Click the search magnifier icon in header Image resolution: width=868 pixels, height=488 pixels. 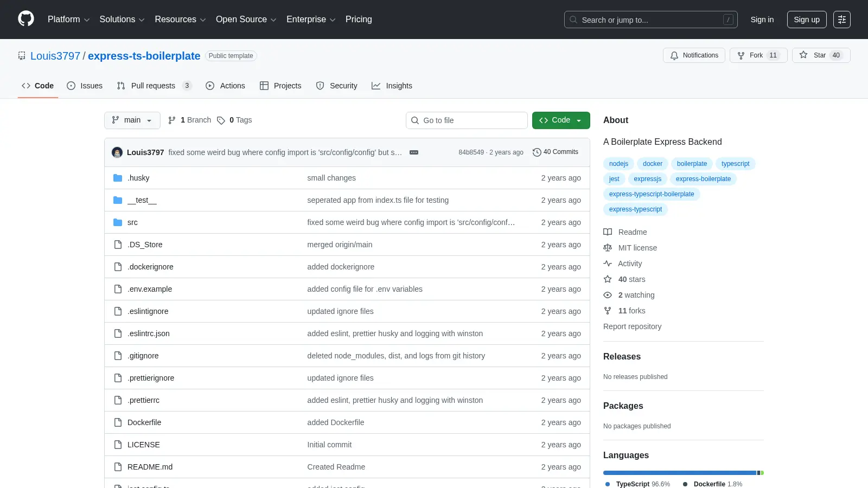[573, 20]
